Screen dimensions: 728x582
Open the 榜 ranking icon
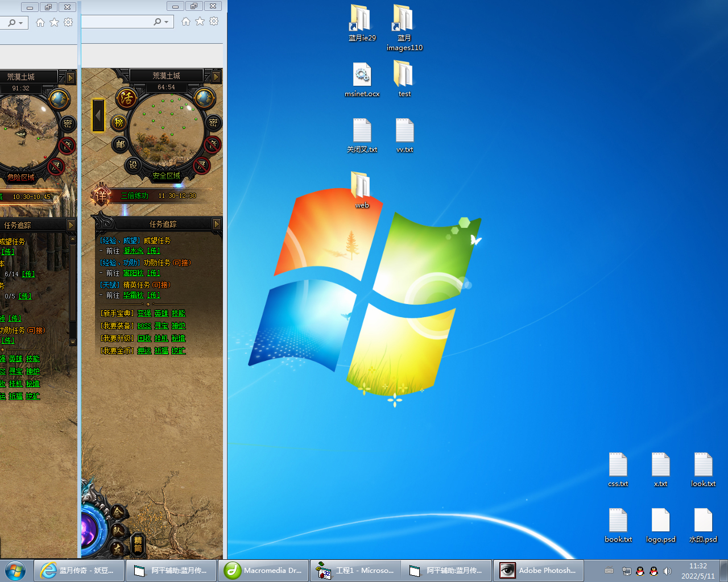[x=119, y=122]
